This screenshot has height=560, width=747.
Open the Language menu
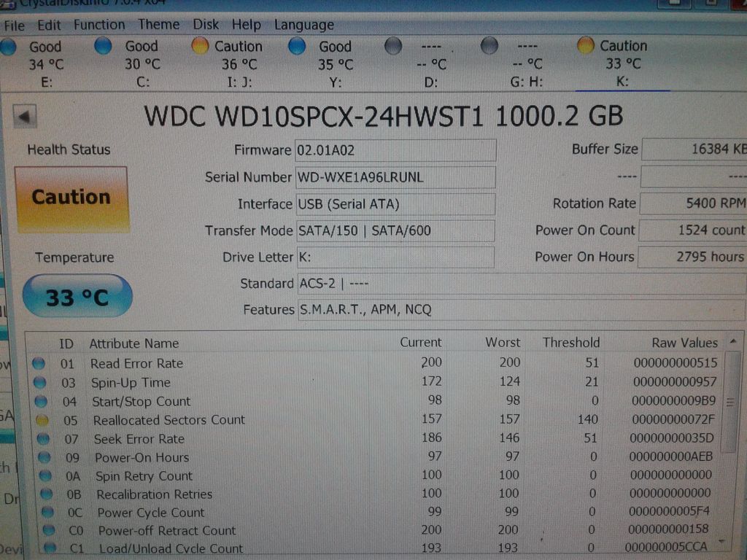tap(304, 25)
